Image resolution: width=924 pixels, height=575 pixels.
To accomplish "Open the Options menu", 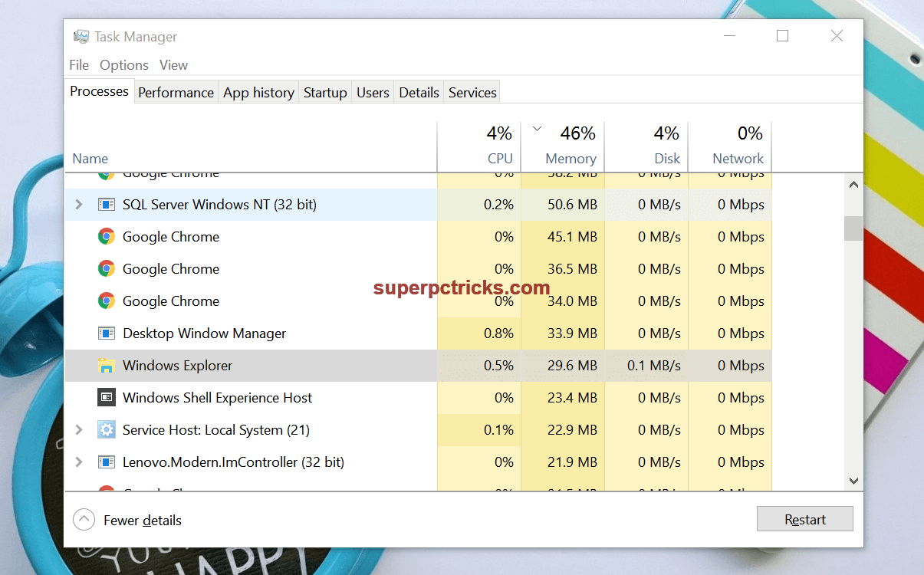I will pyautogui.click(x=123, y=64).
